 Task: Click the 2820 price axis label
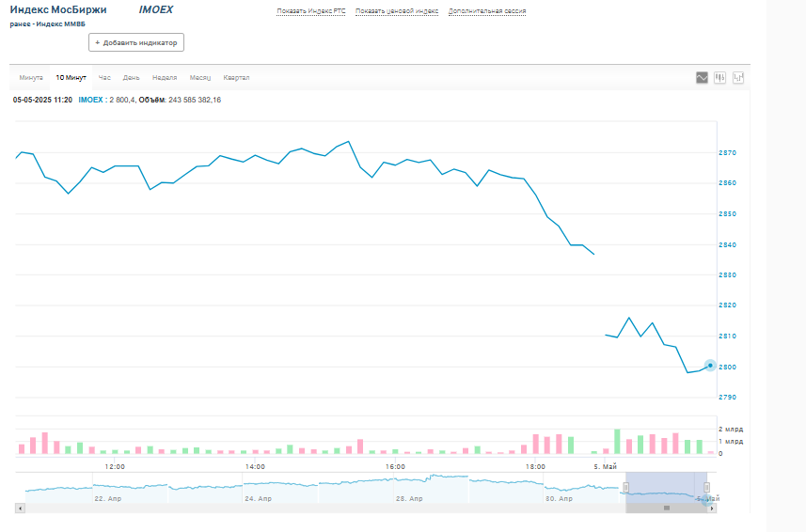tap(727, 305)
